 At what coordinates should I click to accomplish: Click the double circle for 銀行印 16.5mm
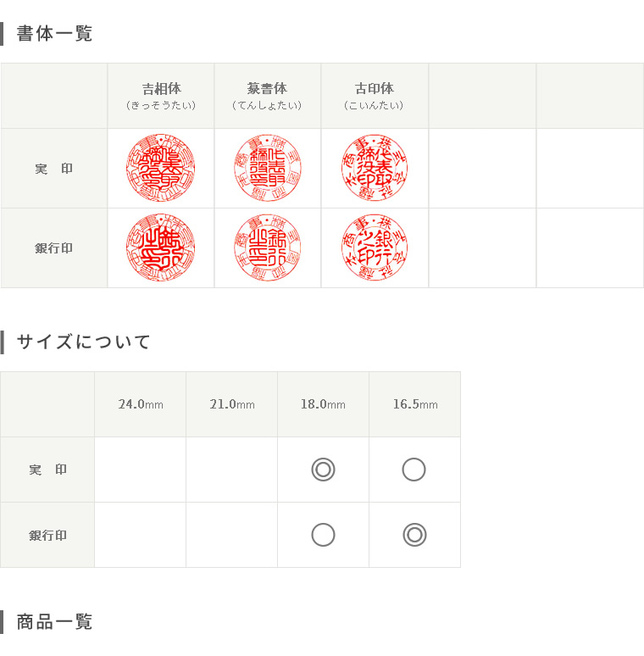click(x=414, y=535)
